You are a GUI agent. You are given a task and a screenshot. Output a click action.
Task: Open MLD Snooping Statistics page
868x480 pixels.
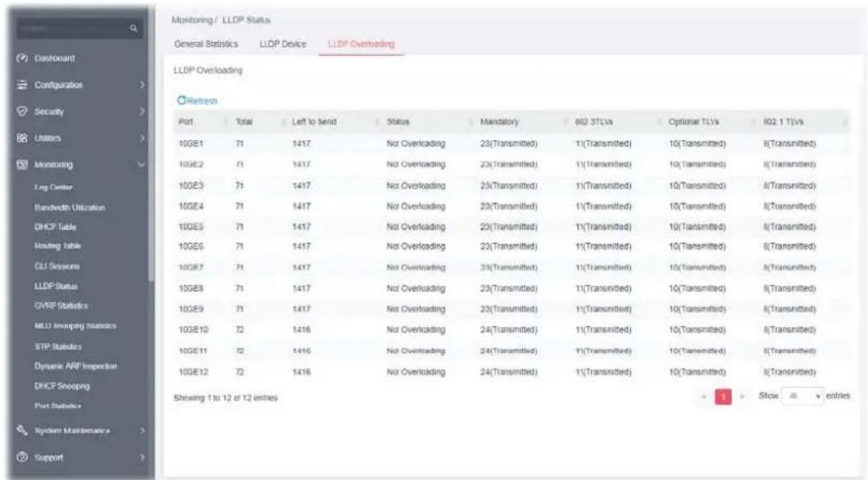click(x=75, y=326)
